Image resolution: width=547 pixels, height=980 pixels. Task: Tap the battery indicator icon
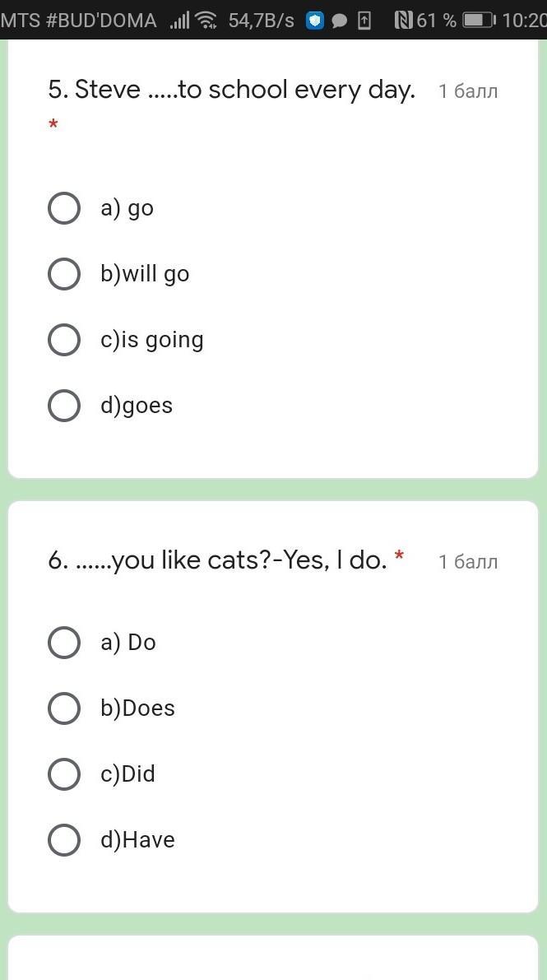[x=477, y=20]
